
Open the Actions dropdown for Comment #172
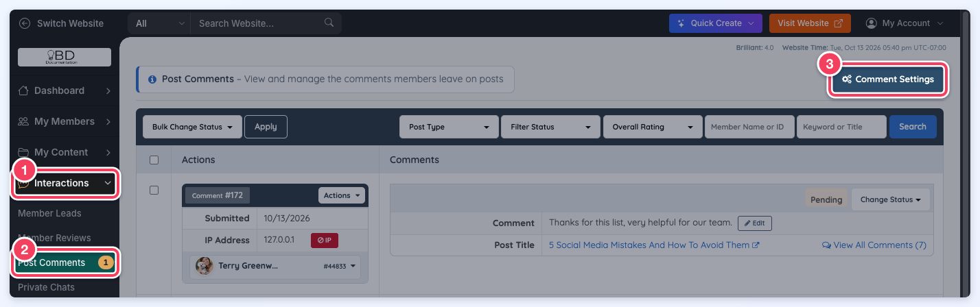342,195
